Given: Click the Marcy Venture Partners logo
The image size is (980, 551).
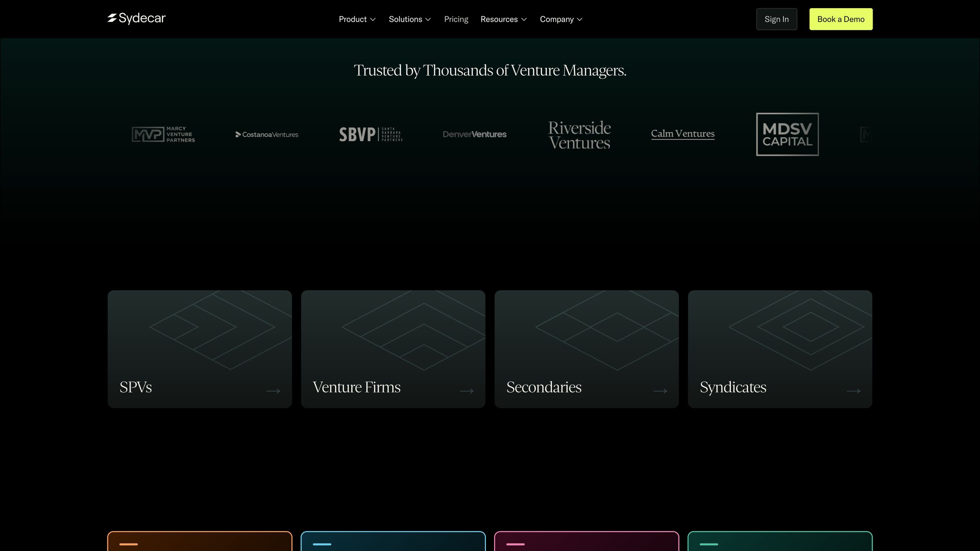Looking at the screenshot, I should (163, 134).
